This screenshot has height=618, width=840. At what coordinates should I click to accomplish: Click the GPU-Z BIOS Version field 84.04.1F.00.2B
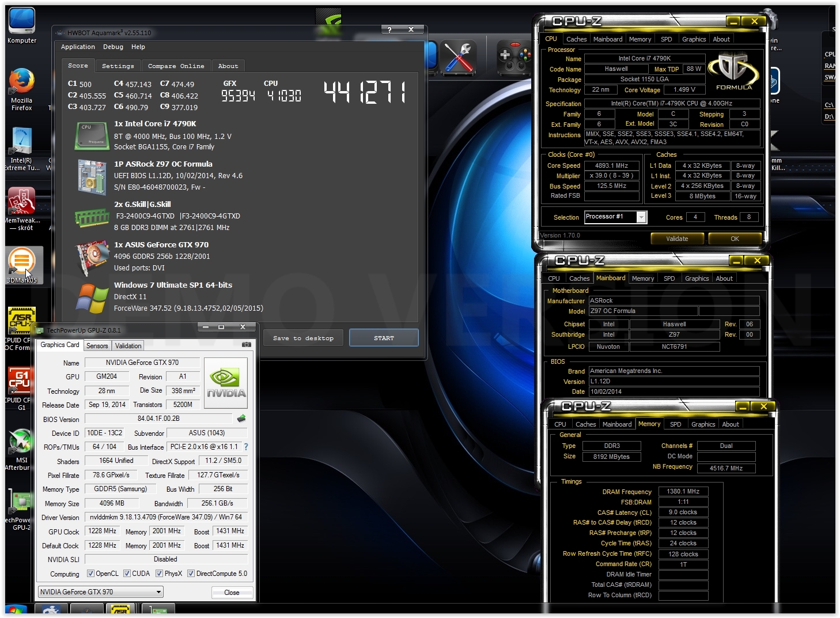coord(158,419)
